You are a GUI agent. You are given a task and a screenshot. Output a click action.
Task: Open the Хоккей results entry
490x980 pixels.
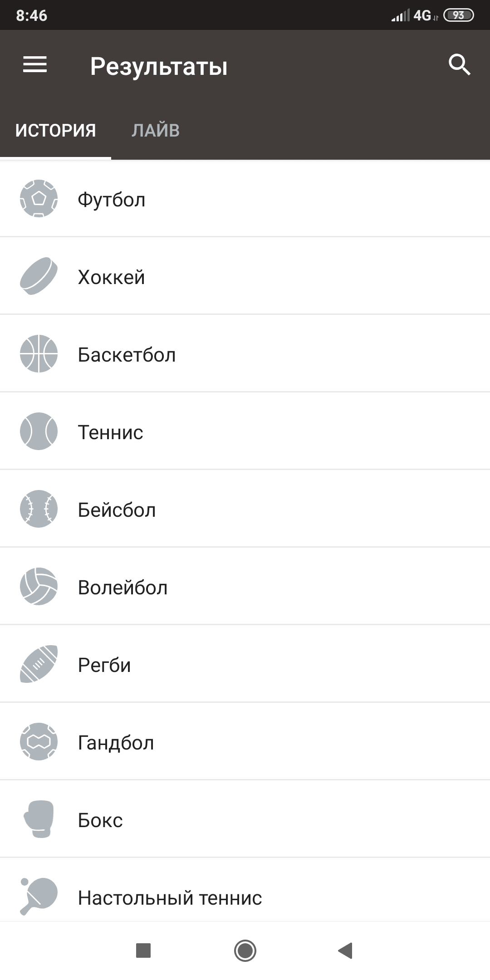click(112, 277)
